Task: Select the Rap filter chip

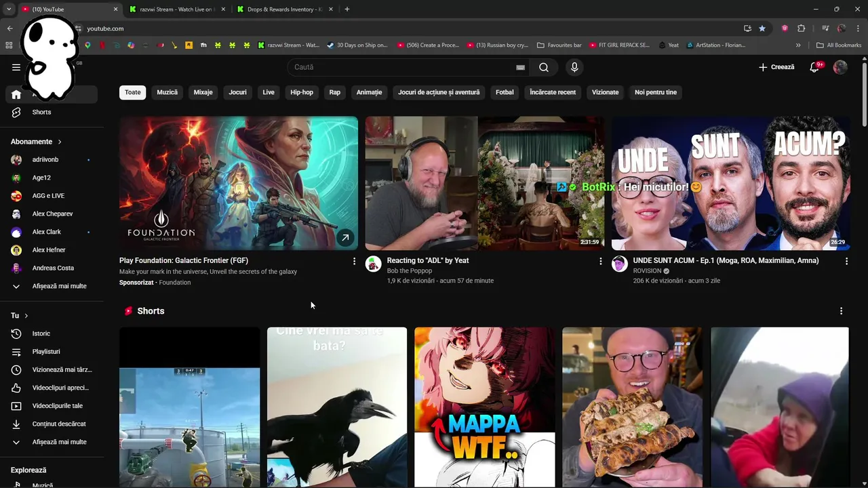Action: coord(335,92)
